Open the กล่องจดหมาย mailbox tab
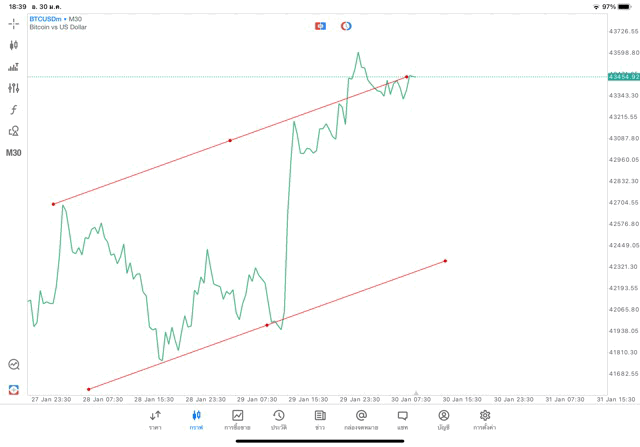Screen dimensions: 640x447 (x=361, y=419)
